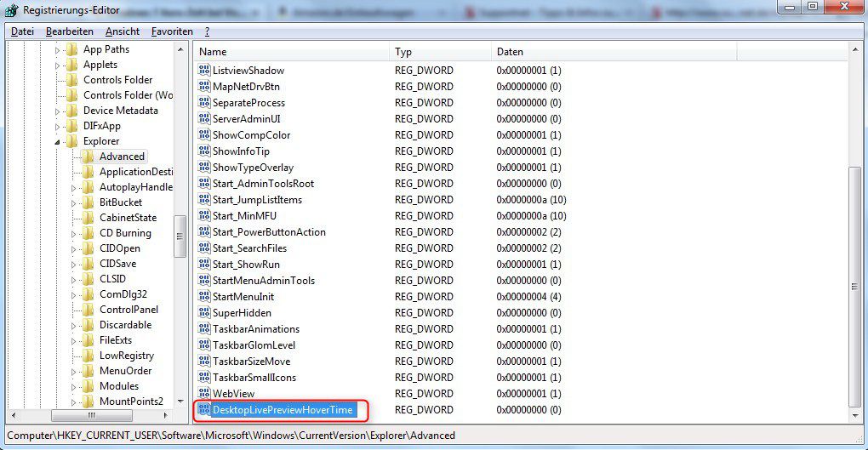The width and height of the screenshot is (868, 450).
Task: Click the Name column header
Action: [x=291, y=52]
